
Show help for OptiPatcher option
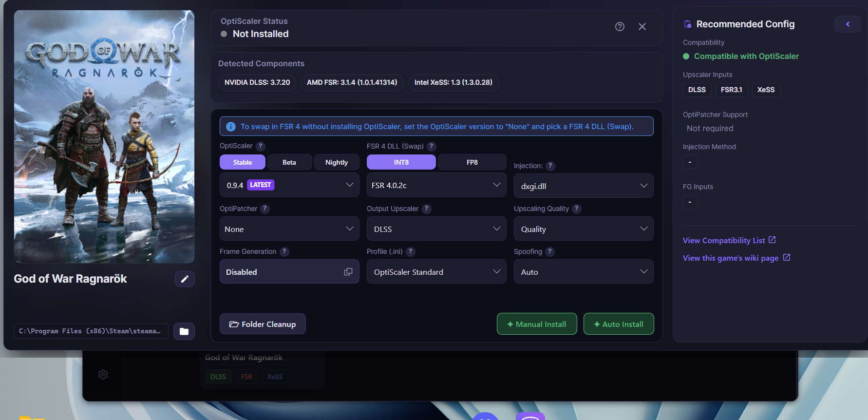tap(265, 209)
